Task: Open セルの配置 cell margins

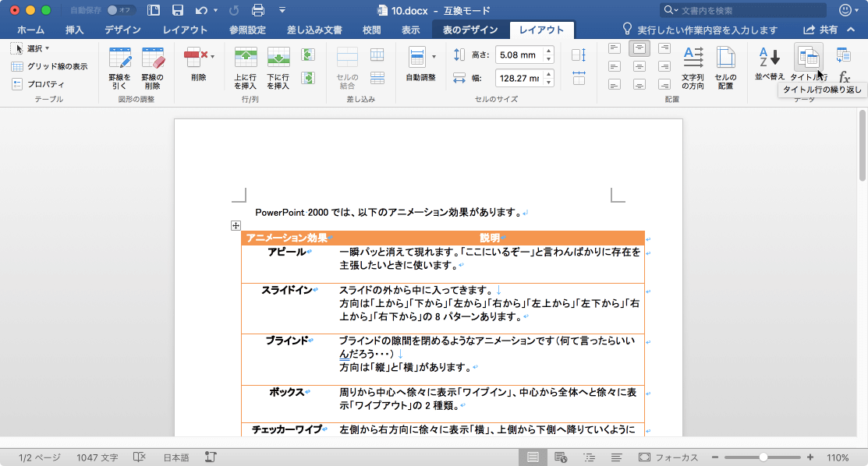Action: pos(725,68)
